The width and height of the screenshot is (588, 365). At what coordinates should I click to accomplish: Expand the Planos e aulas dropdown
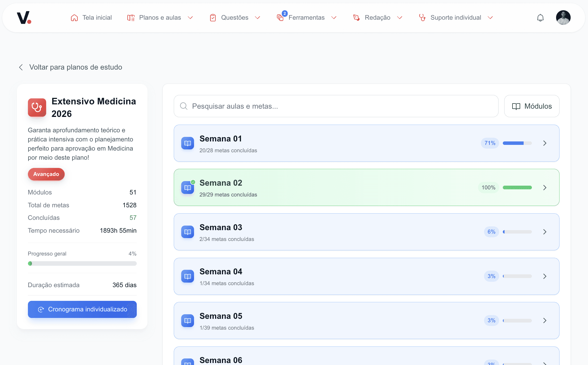(190, 18)
